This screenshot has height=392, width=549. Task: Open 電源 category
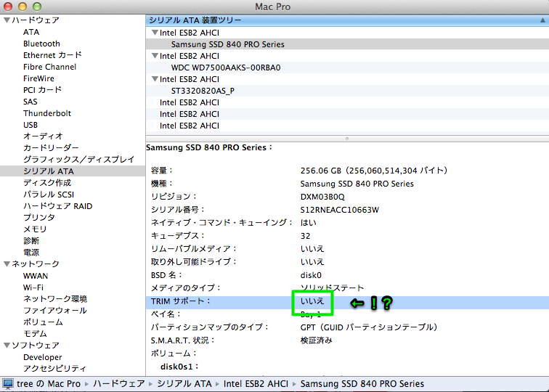31,253
